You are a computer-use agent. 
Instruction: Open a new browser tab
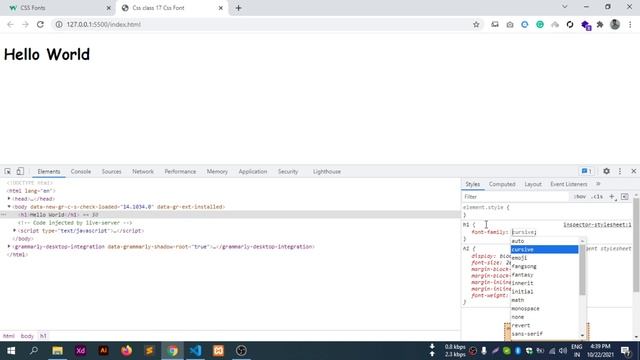click(238, 8)
